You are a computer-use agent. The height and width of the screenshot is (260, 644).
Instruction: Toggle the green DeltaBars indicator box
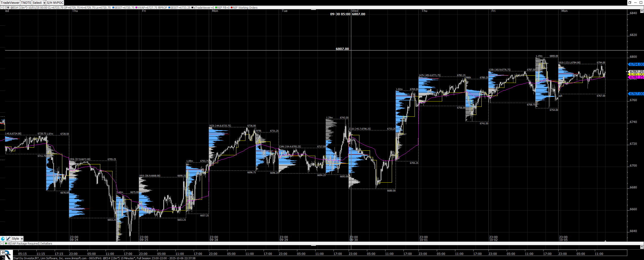click(6, 244)
